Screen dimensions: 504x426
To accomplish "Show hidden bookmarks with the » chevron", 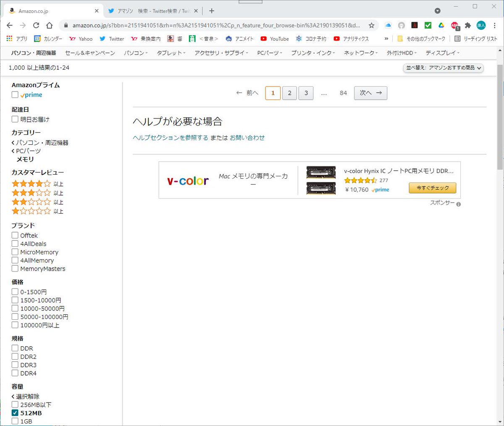I will pyautogui.click(x=386, y=39).
